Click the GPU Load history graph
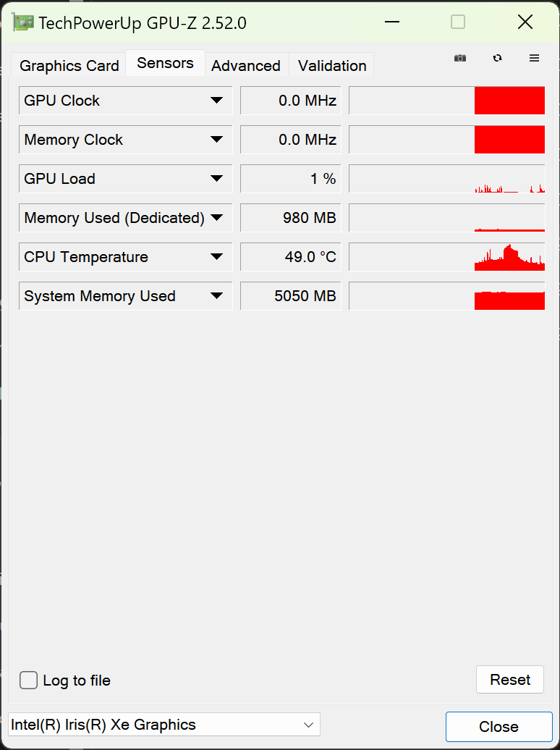The height and width of the screenshot is (750, 560). tap(446, 179)
